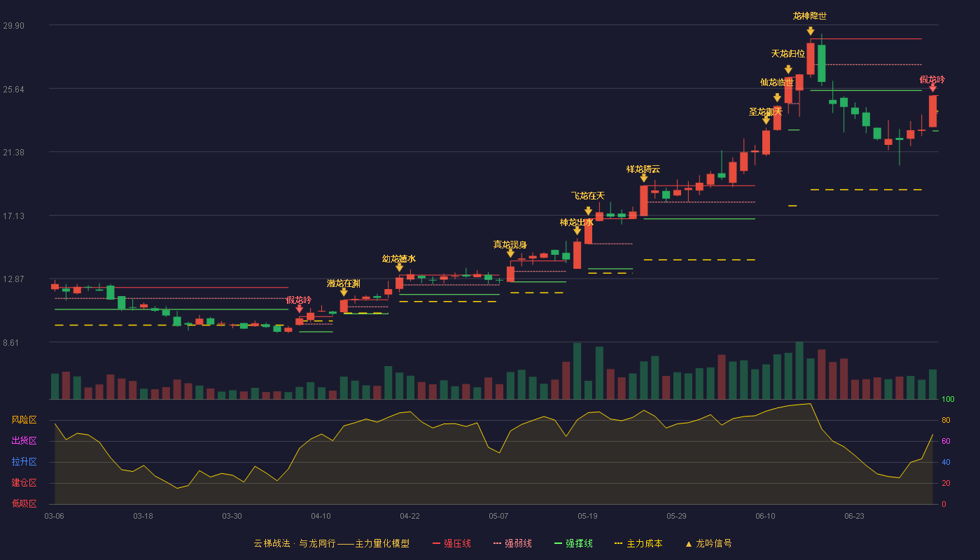Toggle the 强弱线 legend item
980x560 pixels.
pos(512,543)
